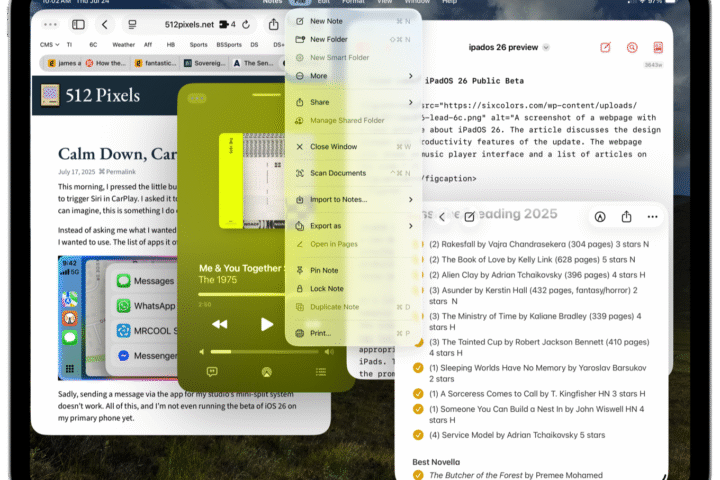Image resolution: width=720 pixels, height=480 pixels.
Task: Open the Calm Down article headline
Action: (118, 154)
